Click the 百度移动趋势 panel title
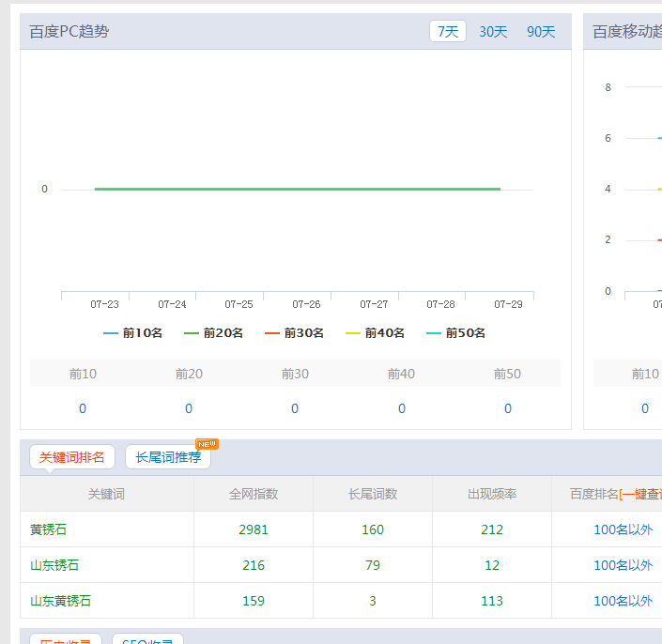Image resolution: width=662 pixels, height=644 pixels. tap(627, 32)
